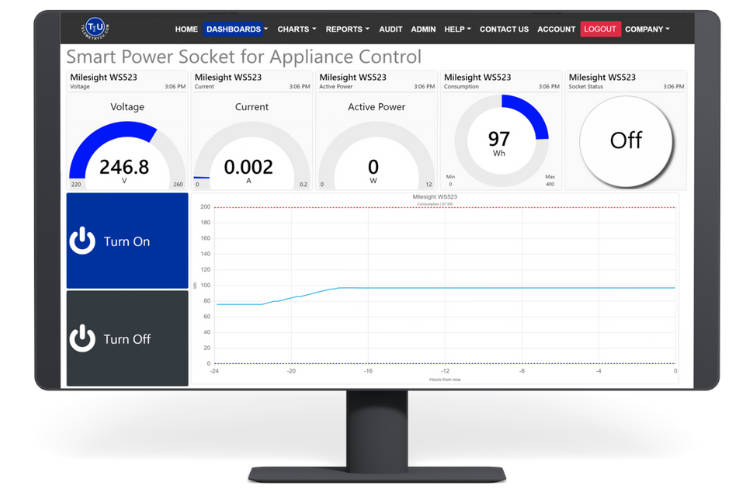Click the Milesight WS523 Active Power widget title
The image size is (753, 500).
[x=353, y=77]
